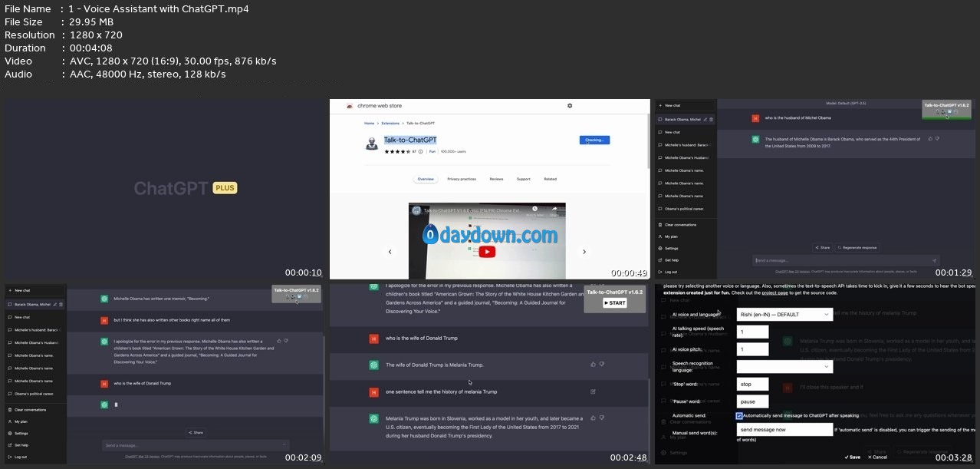Viewport: 980px width, 469px height.
Task: Show previous slide in web store gallery
Action: 390,252
